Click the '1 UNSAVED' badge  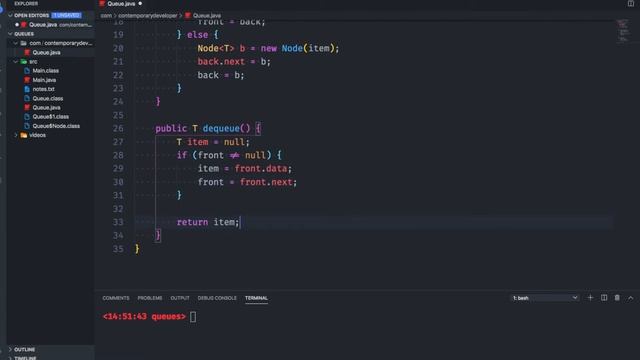click(x=66, y=15)
